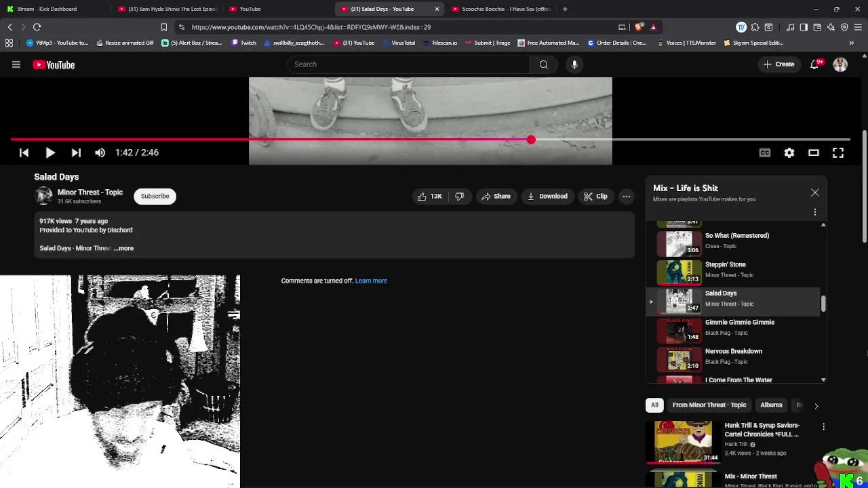868x488 pixels.
Task: Filter recommendations by Albums
Action: [x=771, y=405]
